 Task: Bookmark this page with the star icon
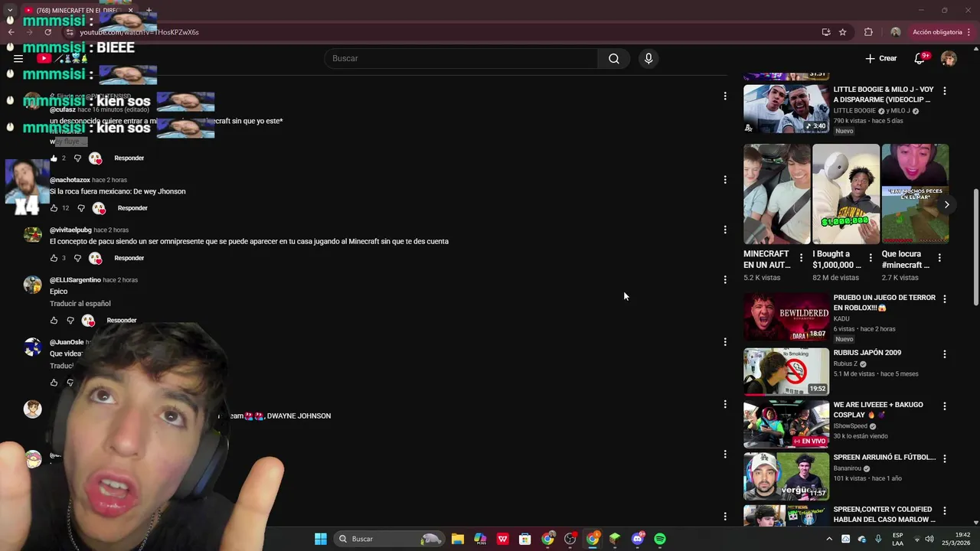tap(842, 32)
